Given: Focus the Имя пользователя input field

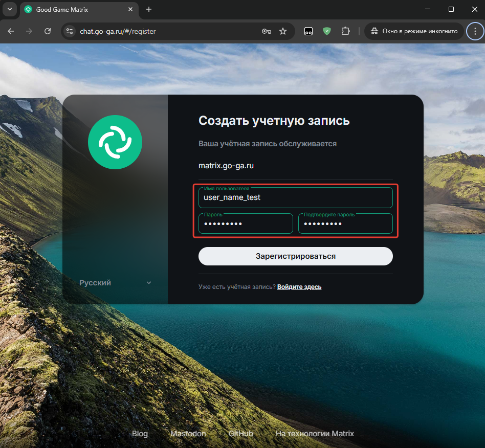Looking at the screenshot, I should [295, 197].
